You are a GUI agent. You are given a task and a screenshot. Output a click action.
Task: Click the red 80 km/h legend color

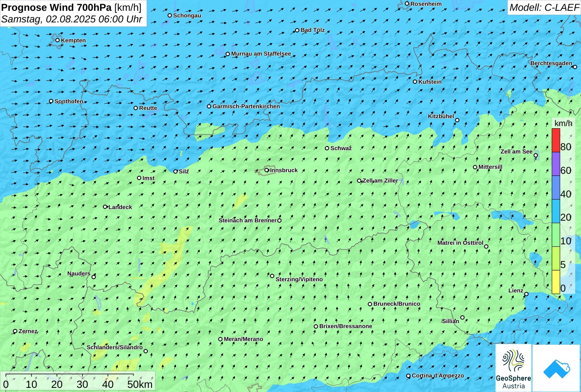[x=556, y=140]
